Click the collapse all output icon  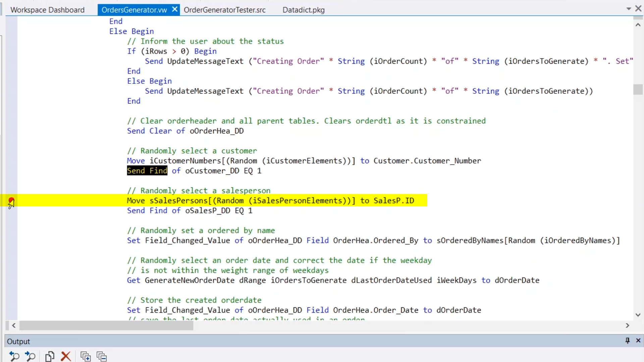click(102, 356)
